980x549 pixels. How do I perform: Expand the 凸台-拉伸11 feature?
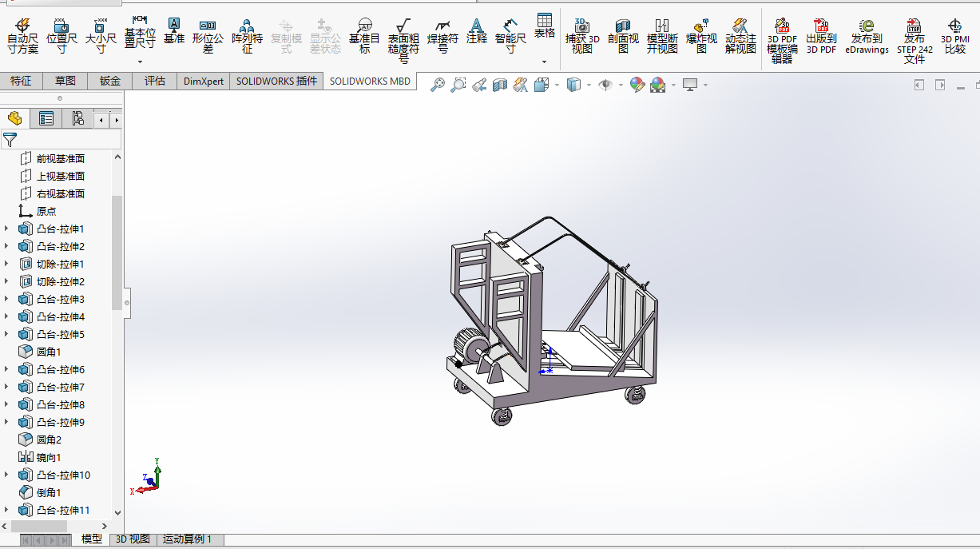pos(7,510)
